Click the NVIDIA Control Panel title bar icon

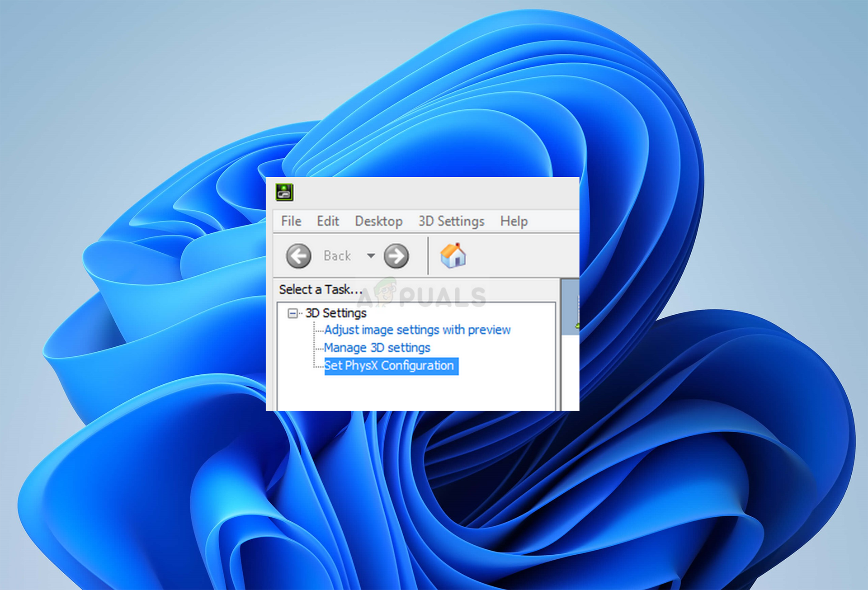(284, 192)
